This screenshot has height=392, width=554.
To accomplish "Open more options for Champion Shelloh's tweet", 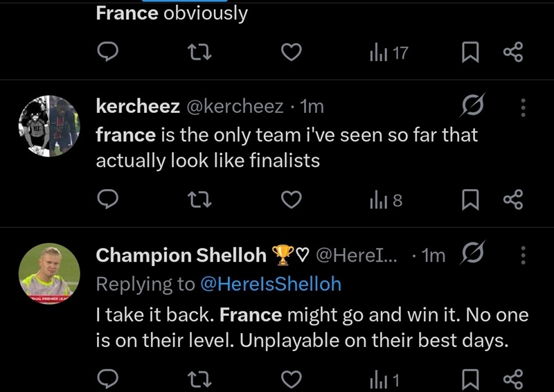I will tap(524, 255).
